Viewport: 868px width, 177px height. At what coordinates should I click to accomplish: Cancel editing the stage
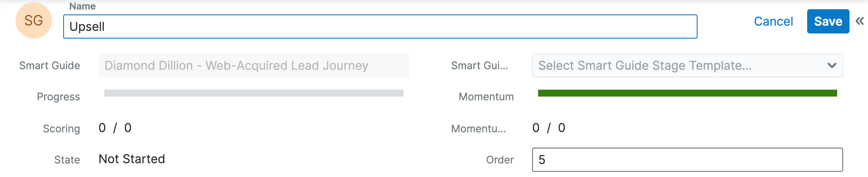773,21
